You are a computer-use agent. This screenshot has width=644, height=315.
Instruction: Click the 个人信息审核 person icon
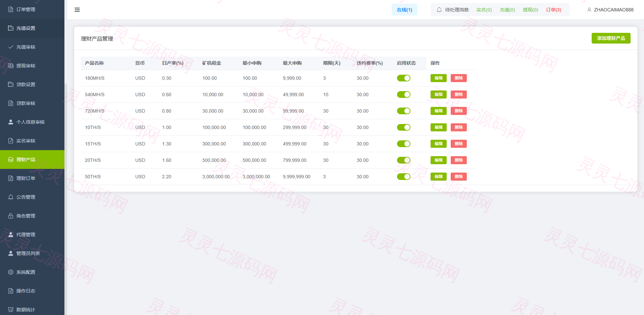pyautogui.click(x=11, y=122)
